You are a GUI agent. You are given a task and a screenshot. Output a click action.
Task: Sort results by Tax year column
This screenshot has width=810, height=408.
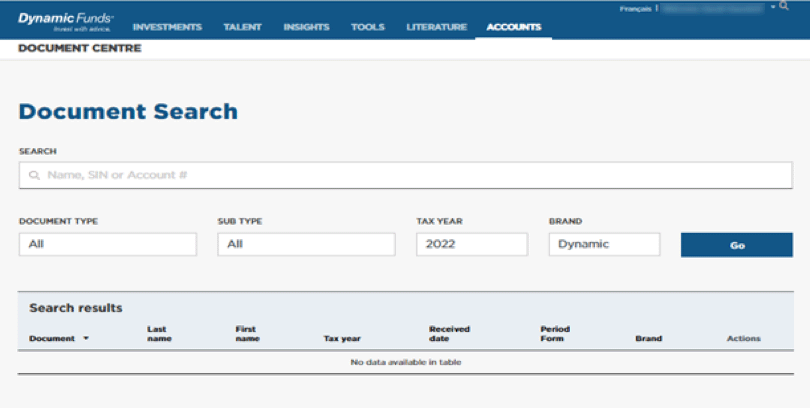point(342,339)
